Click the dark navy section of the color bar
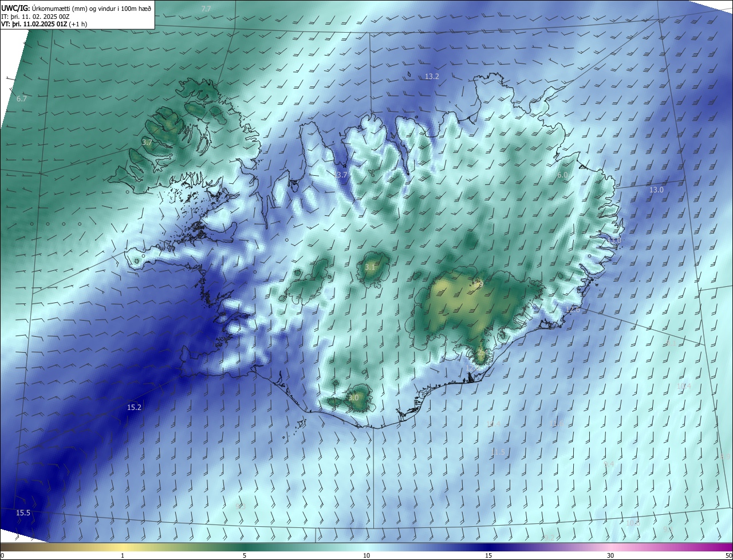 click(x=488, y=547)
